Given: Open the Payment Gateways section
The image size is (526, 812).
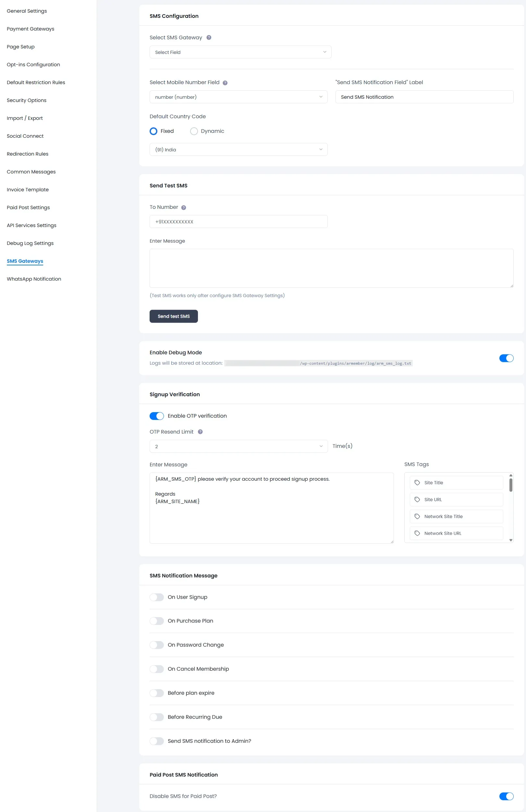Looking at the screenshot, I should pyautogui.click(x=30, y=29).
